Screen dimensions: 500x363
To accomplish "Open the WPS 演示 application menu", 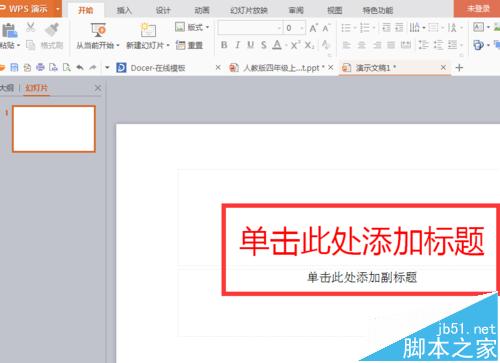I will click(30, 9).
